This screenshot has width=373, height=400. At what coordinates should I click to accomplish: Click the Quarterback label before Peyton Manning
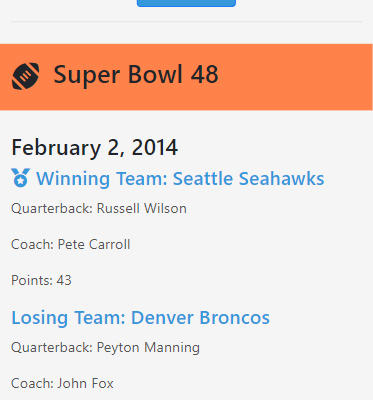[52, 347]
